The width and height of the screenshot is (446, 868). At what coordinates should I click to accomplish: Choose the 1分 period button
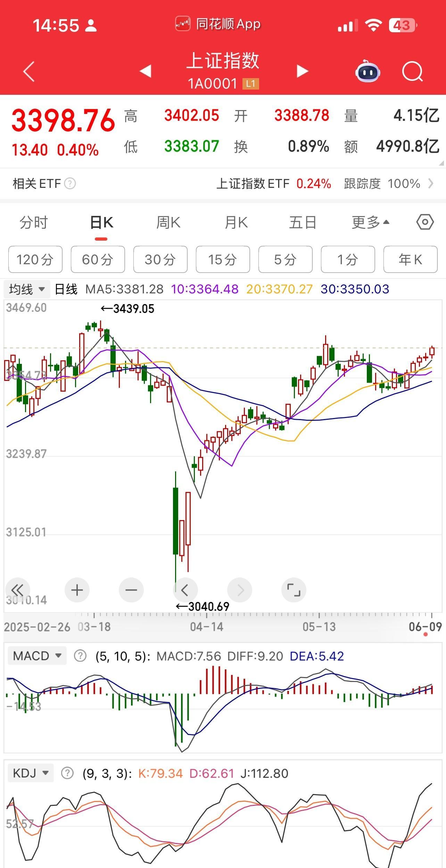(348, 259)
